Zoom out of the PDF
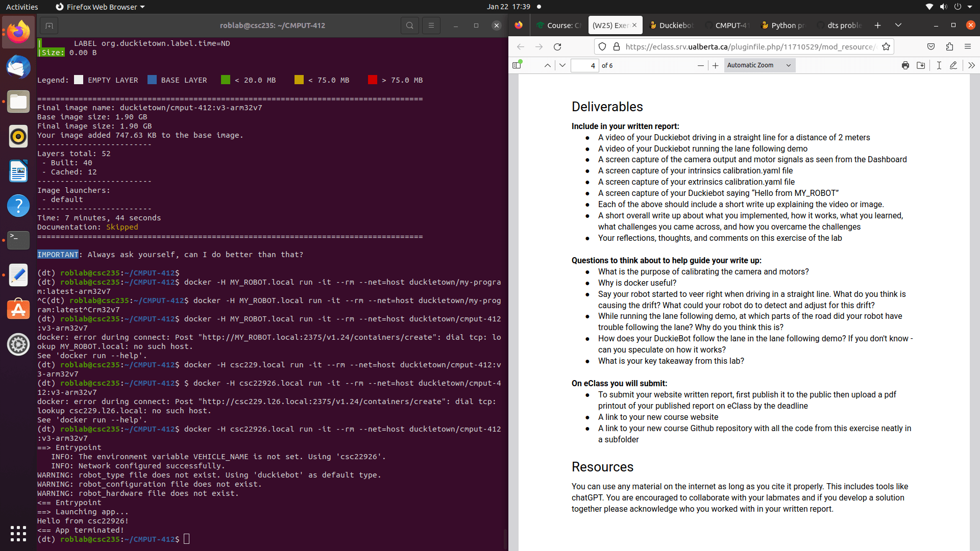The height and width of the screenshot is (551, 980). tap(700, 65)
